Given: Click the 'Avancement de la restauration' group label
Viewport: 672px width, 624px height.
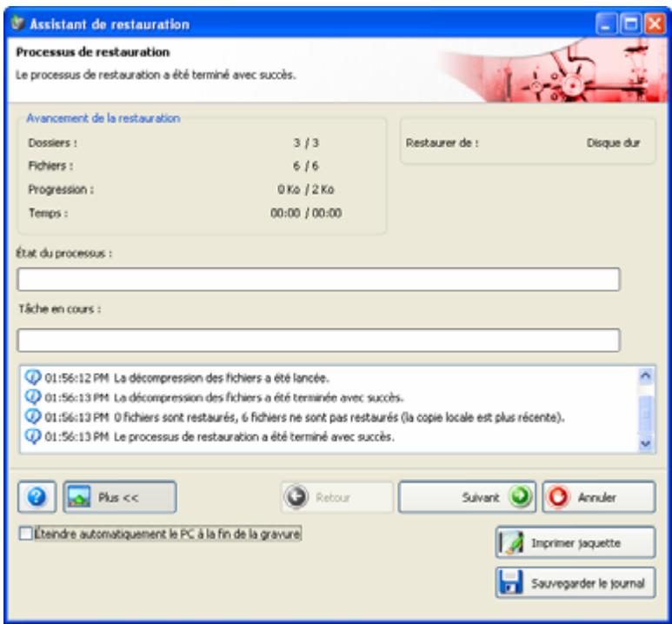Looking at the screenshot, I should [x=103, y=118].
